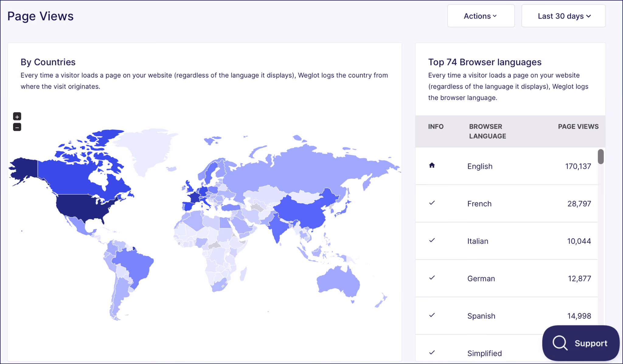Select the Simplified language row label
Viewport: 623px width, 364px height.
click(484, 353)
